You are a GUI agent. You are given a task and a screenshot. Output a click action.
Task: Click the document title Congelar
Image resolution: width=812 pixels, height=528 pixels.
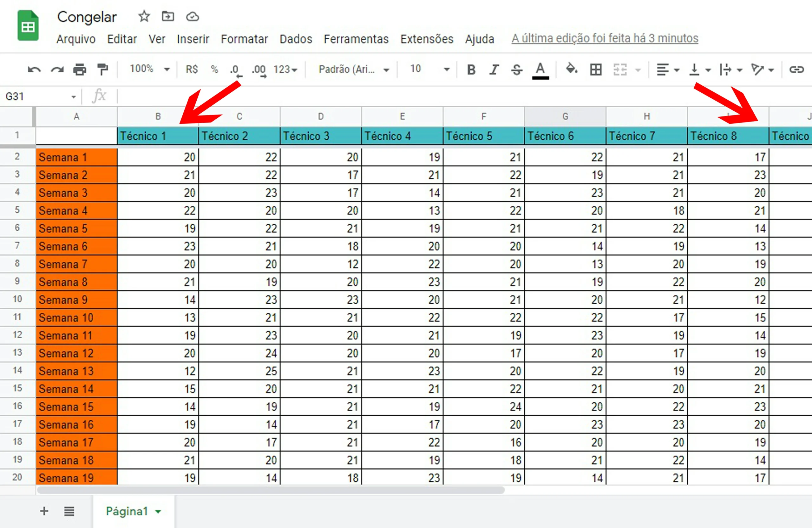[x=87, y=17]
